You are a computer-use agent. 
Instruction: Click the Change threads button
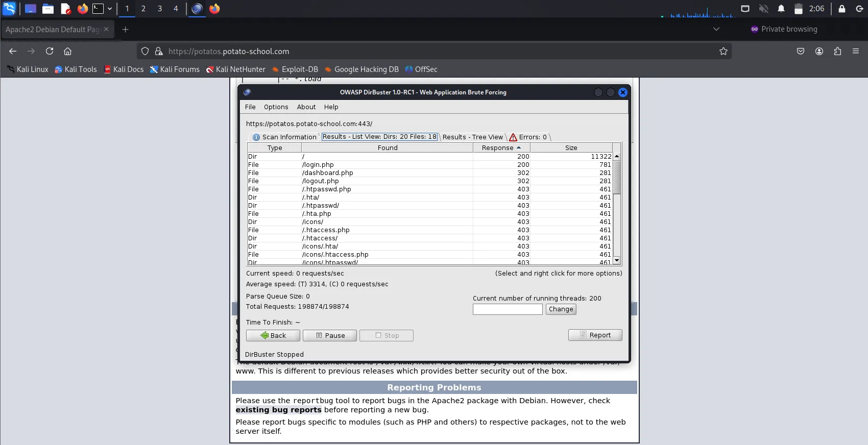pyautogui.click(x=561, y=309)
